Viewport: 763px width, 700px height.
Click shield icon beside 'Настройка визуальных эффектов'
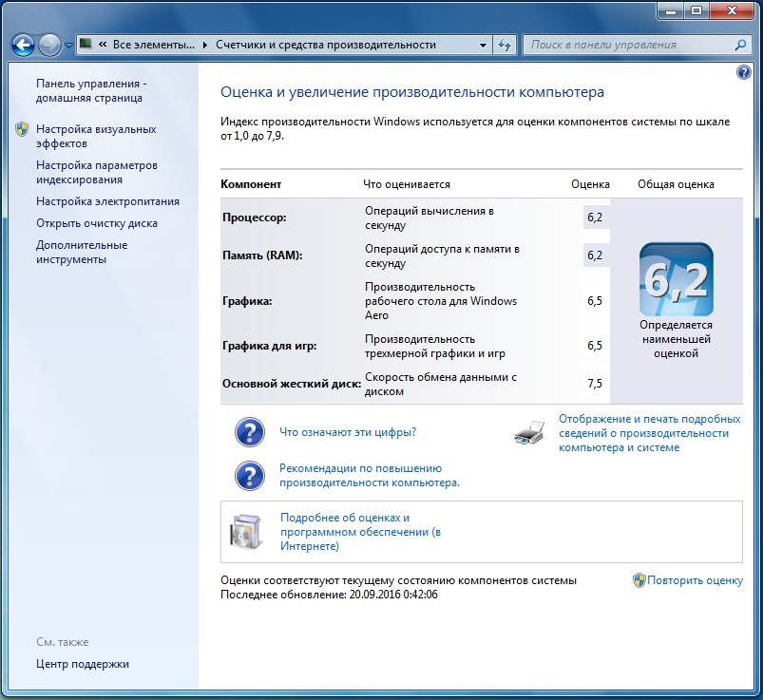(22, 129)
